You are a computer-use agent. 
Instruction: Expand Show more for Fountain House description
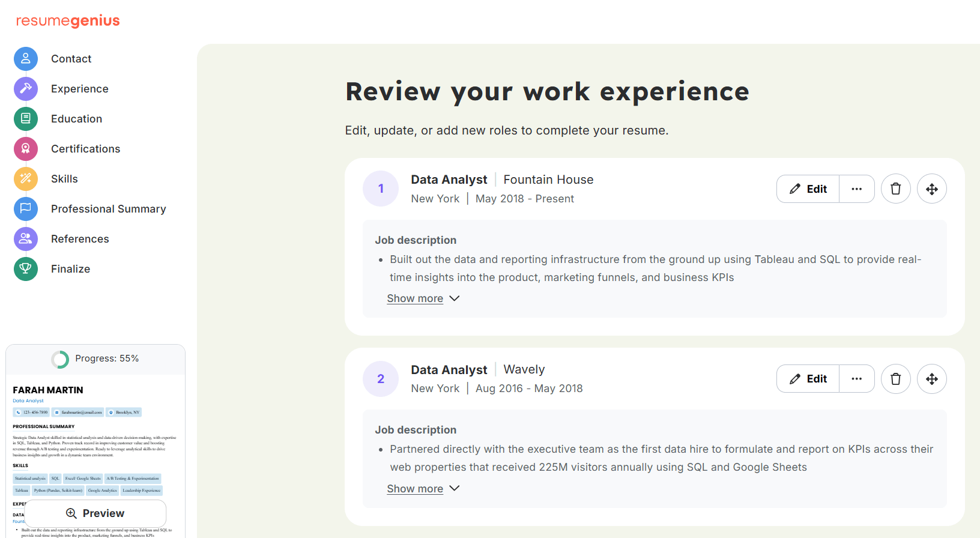click(x=415, y=298)
